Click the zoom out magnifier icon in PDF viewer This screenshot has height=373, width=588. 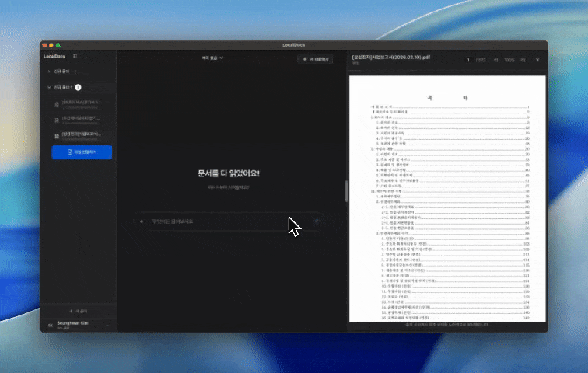[x=495, y=60]
